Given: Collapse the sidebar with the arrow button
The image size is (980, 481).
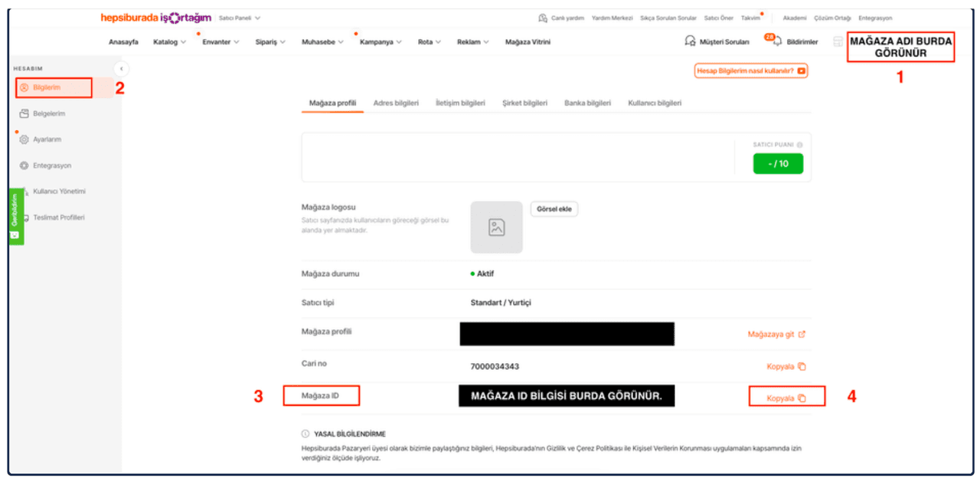Looking at the screenshot, I should click(x=121, y=69).
